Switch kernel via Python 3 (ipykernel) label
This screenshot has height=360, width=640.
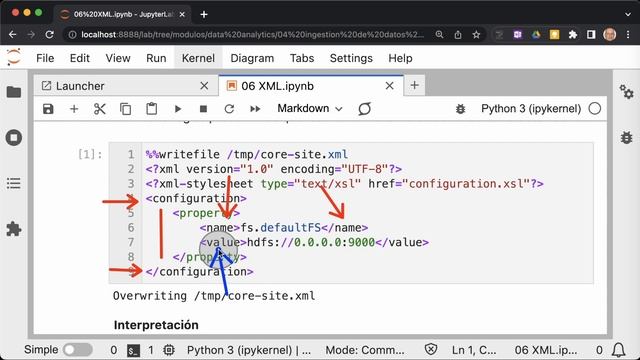(x=531, y=109)
